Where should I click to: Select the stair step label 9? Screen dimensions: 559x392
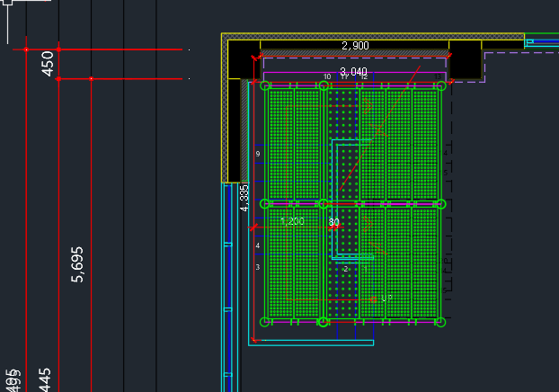click(258, 154)
